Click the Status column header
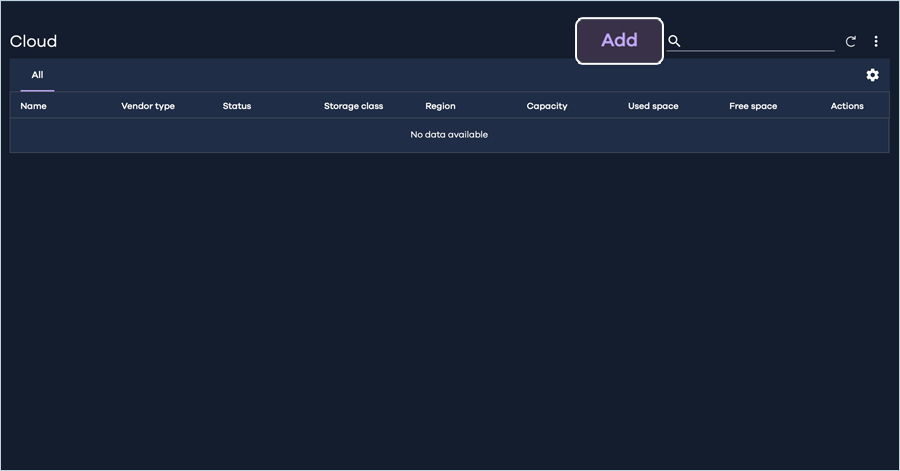Image resolution: width=900 pixels, height=471 pixels. tap(237, 106)
